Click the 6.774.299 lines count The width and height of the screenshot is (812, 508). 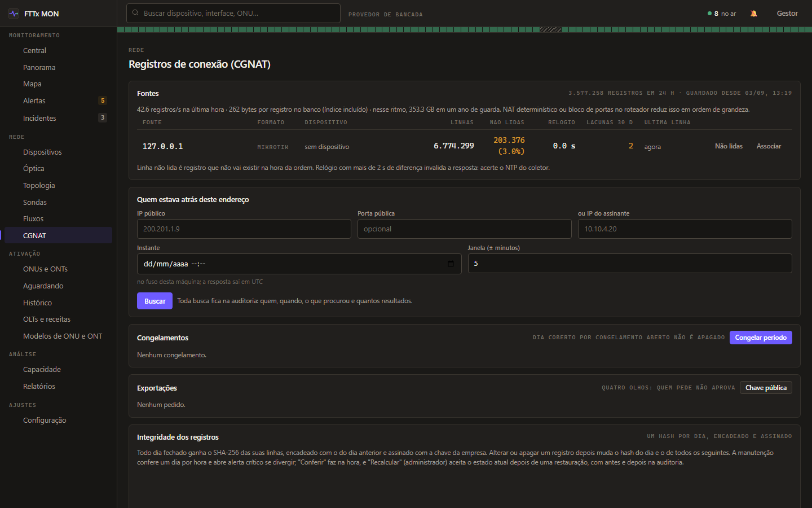click(454, 146)
